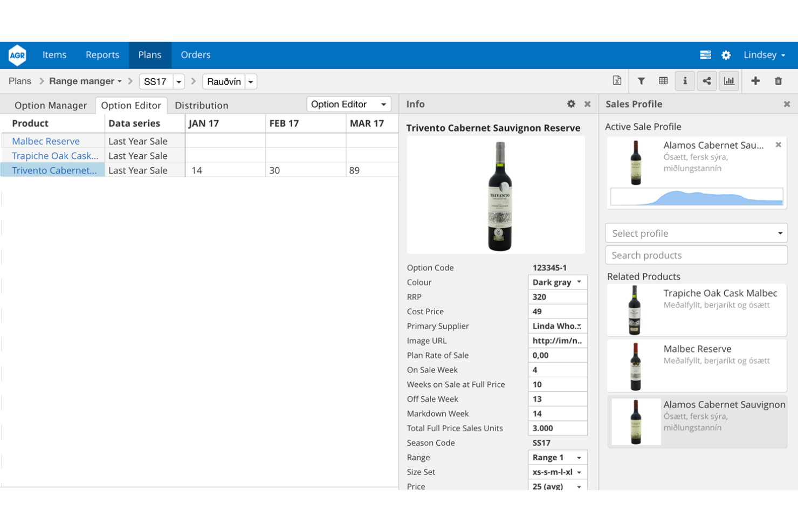This screenshot has height=532, width=798.
Task: Select MAR 17 cell with value 89
Action: (x=372, y=170)
